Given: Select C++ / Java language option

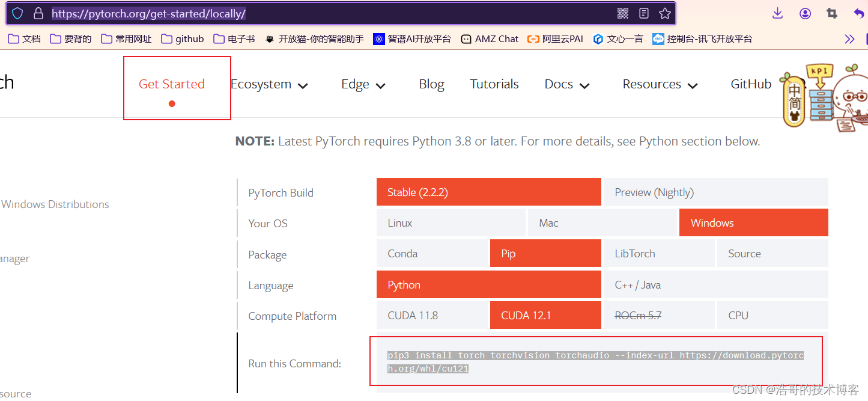Looking at the screenshot, I should (x=715, y=284).
